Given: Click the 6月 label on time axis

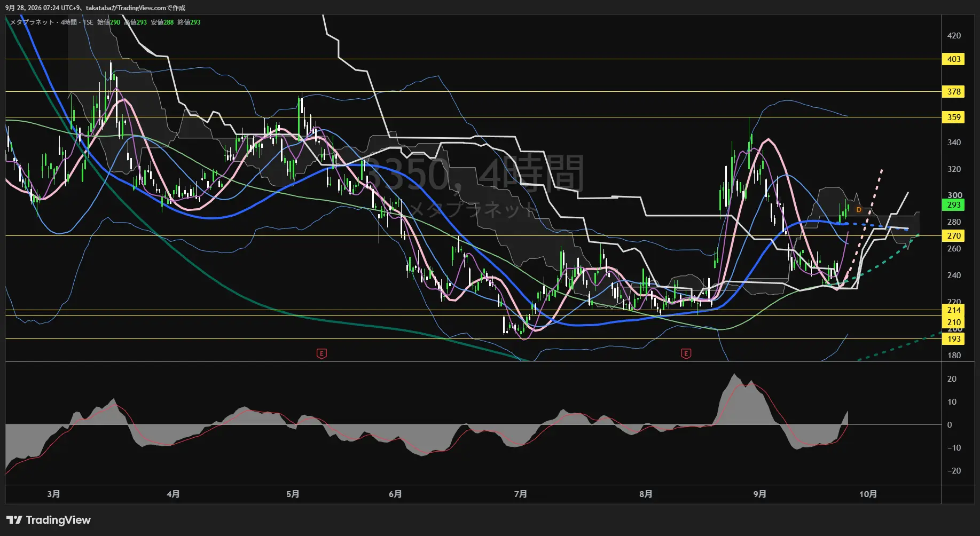Looking at the screenshot, I should tap(395, 494).
